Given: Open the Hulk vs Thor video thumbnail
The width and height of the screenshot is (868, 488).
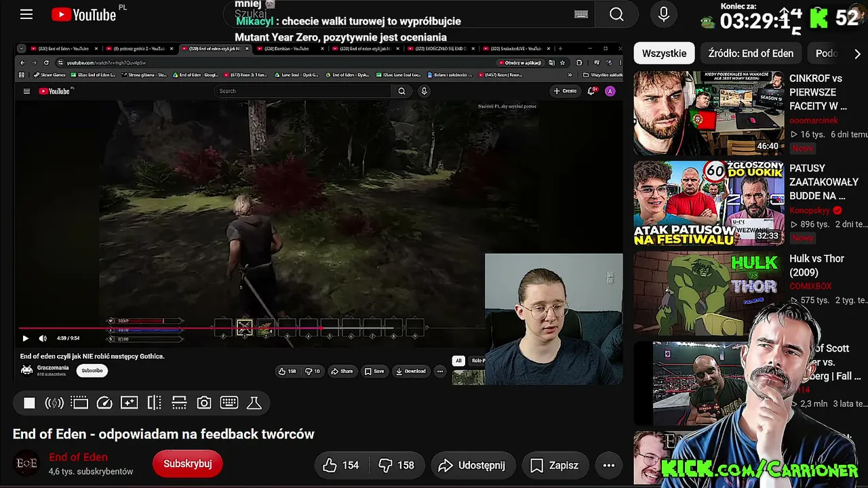Looking at the screenshot, I should [709, 293].
